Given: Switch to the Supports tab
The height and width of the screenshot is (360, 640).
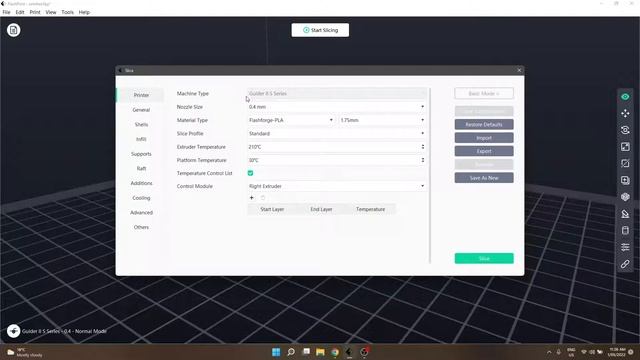Looking at the screenshot, I should tap(141, 154).
